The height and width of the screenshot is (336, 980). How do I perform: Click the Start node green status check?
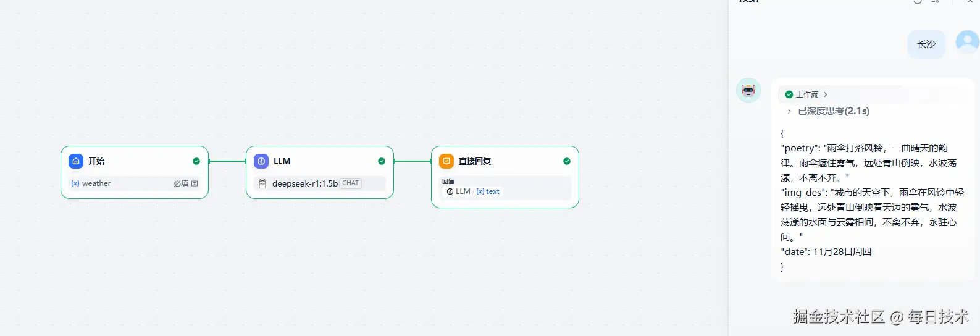(x=196, y=161)
